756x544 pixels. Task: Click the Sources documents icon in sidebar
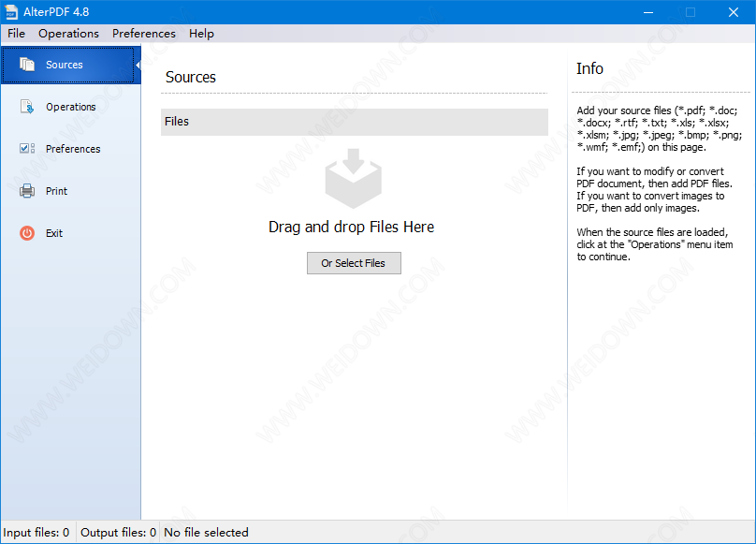[x=27, y=65]
